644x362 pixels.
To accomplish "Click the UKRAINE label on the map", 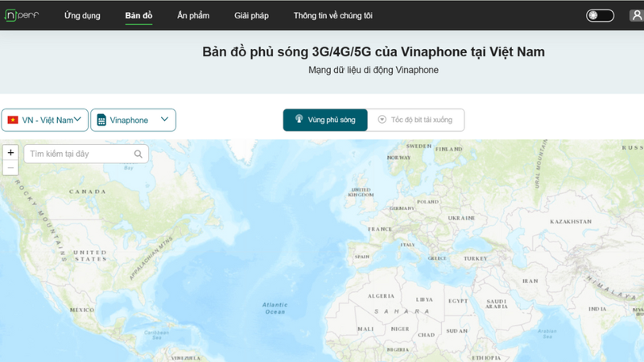I will [461, 218].
